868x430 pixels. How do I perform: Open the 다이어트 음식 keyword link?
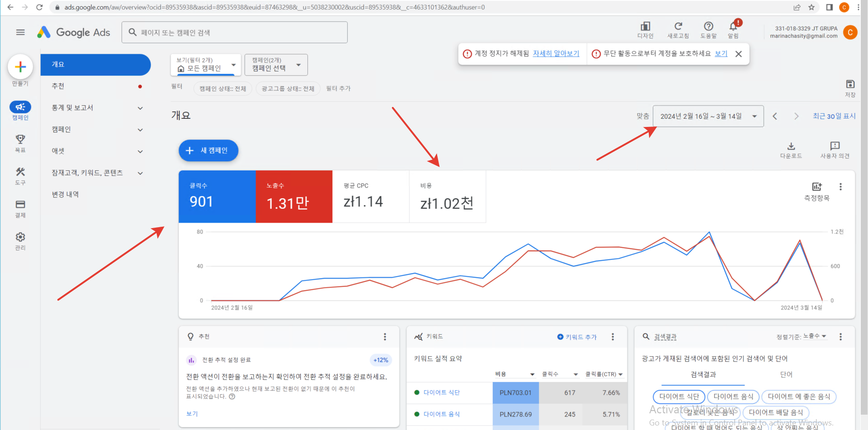[442, 414]
